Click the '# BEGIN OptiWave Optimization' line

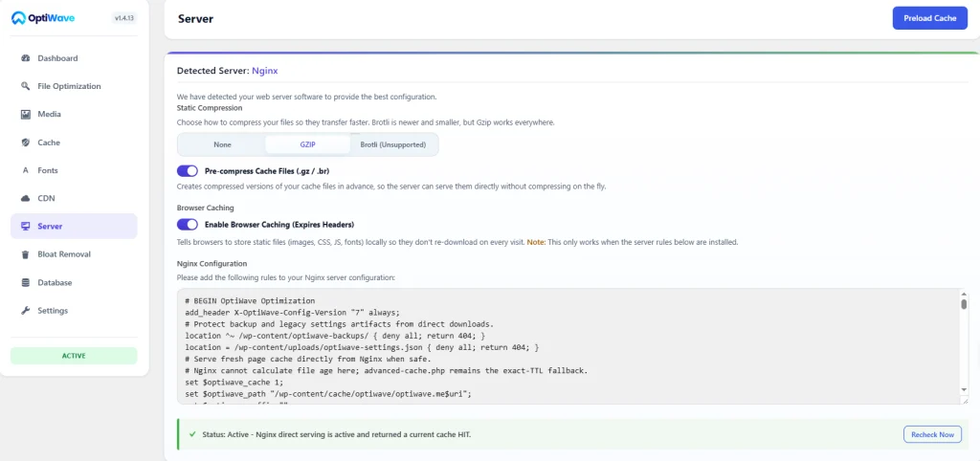(250, 300)
